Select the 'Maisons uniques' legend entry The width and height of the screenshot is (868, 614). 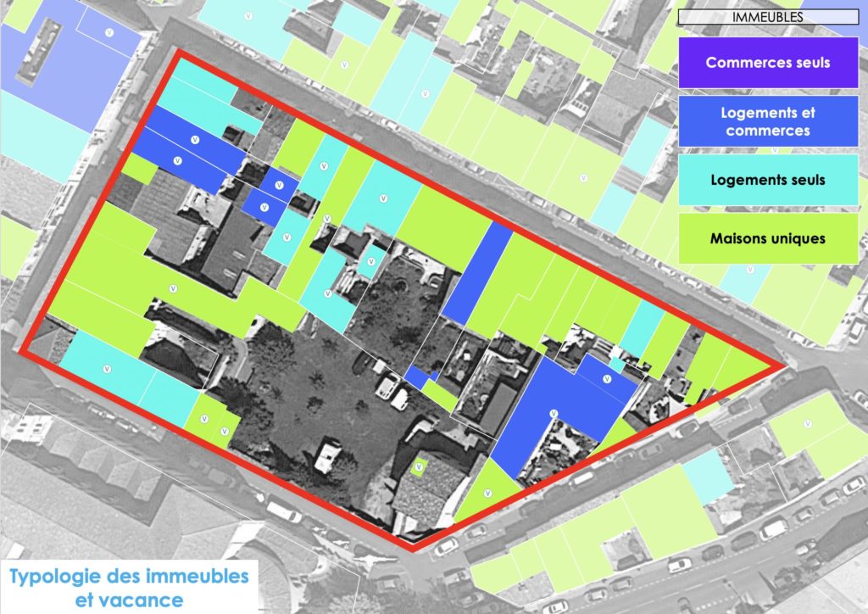(x=767, y=238)
